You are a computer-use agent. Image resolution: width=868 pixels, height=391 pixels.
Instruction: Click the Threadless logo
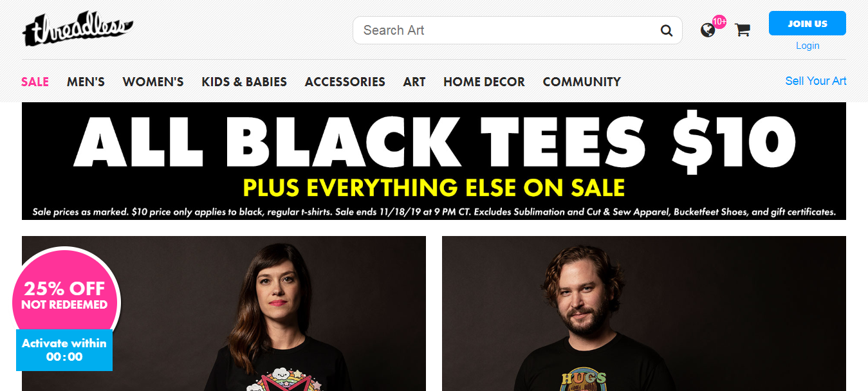77,30
